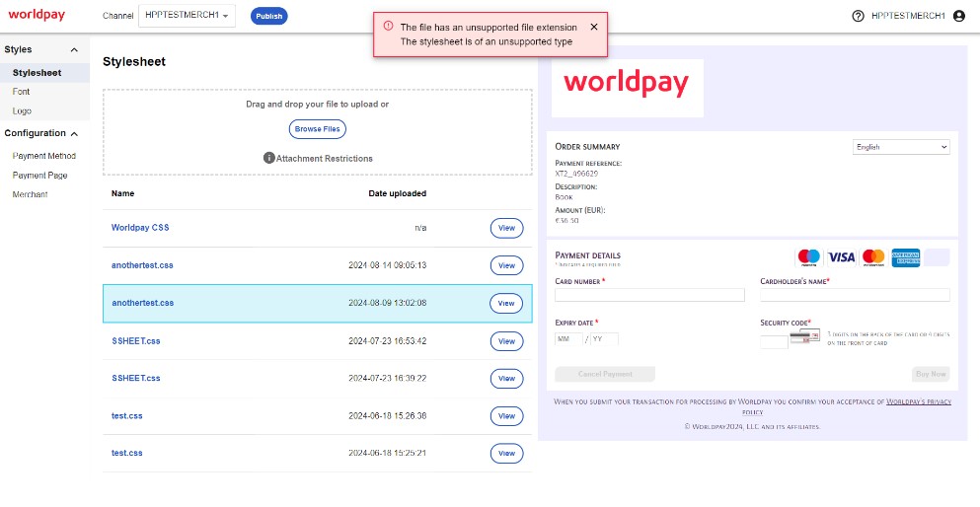The image size is (980, 507).
Task: Open the user account profile icon
Action: pos(958,16)
